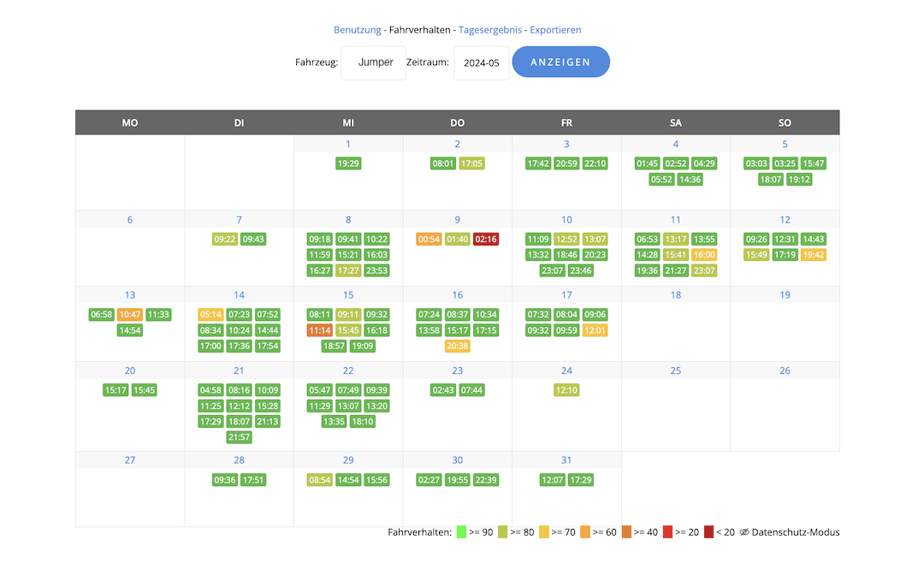Viewport: 924px width, 581px height.
Task: Open the Tagesergebnis page link
Action: click(491, 30)
